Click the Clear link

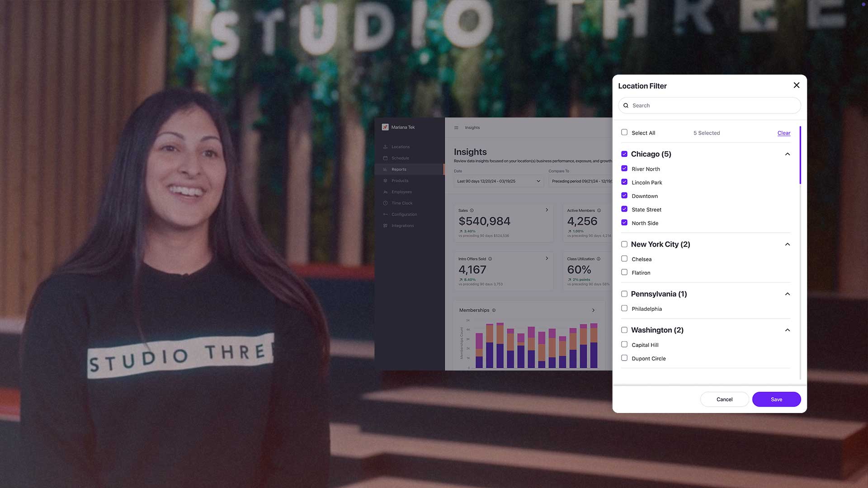click(x=783, y=133)
